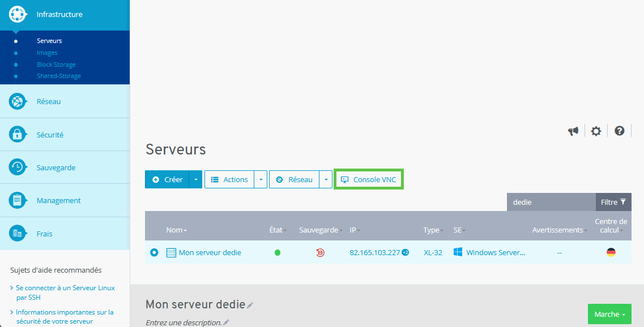The image size is (644, 327).
Task: Expand the Réseau button dropdown arrow
Action: pyautogui.click(x=326, y=179)
